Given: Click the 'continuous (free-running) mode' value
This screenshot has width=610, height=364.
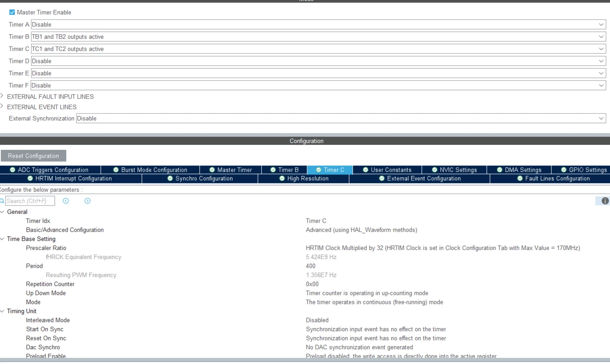Looking at the screenshot, I should click(375, 302).
